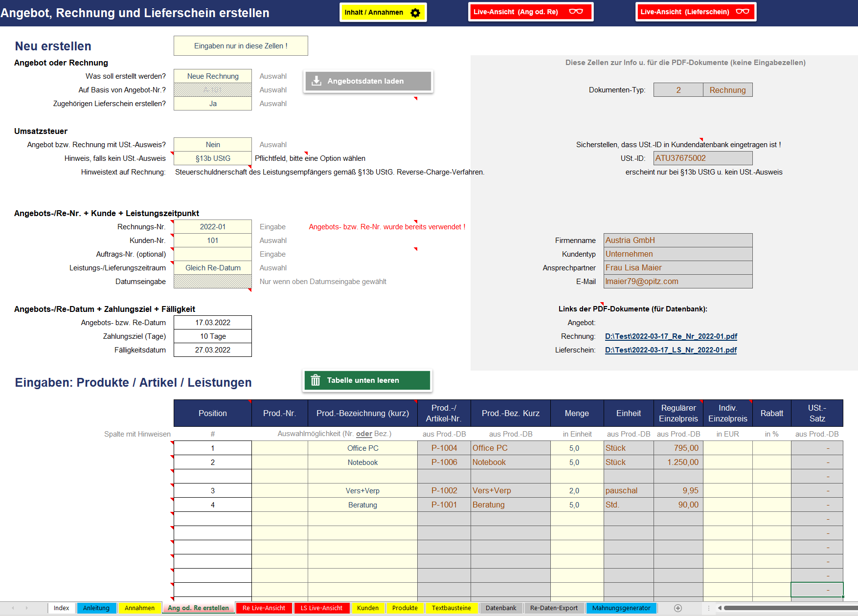This screenshot has height=616, width=858.
Task: Open the USt.-Ausweis 'Nein' selection cell
Action: pos(213,145)
